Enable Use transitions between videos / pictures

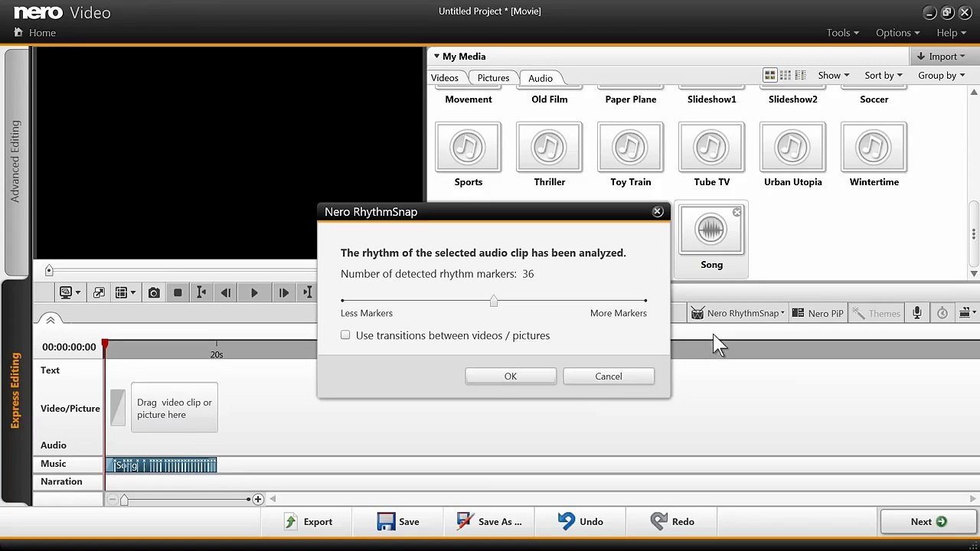346,335
